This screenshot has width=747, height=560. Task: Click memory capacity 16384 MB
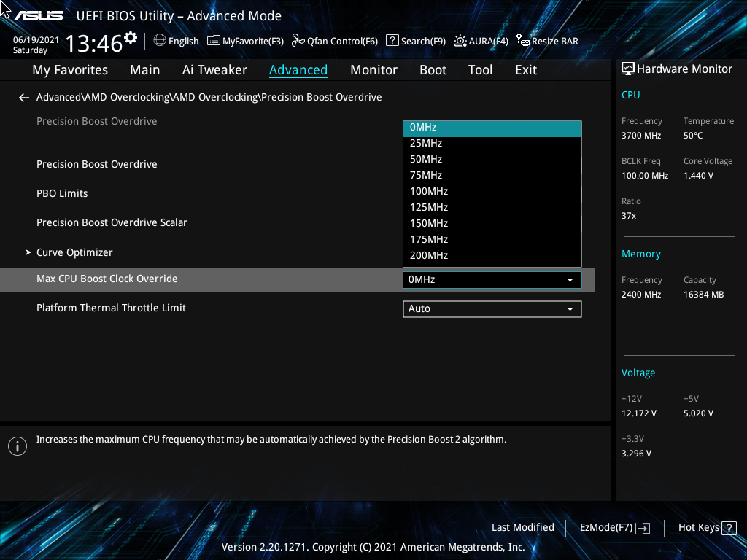pyautogui.click(x=703, y=295)
